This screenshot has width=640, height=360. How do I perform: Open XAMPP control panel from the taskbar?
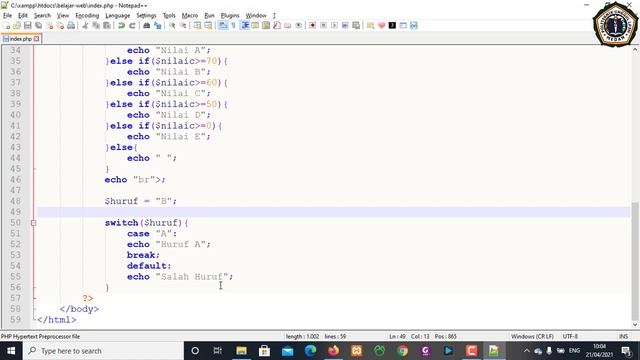[356, 351]
